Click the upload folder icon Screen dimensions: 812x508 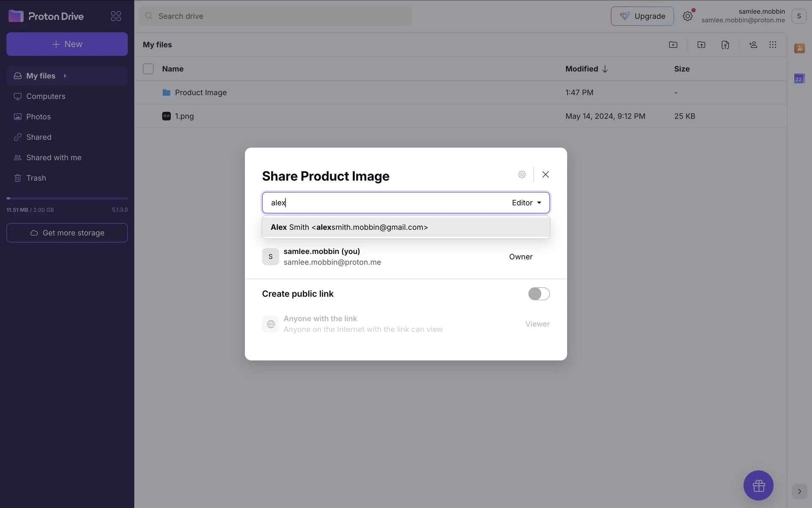701,45
